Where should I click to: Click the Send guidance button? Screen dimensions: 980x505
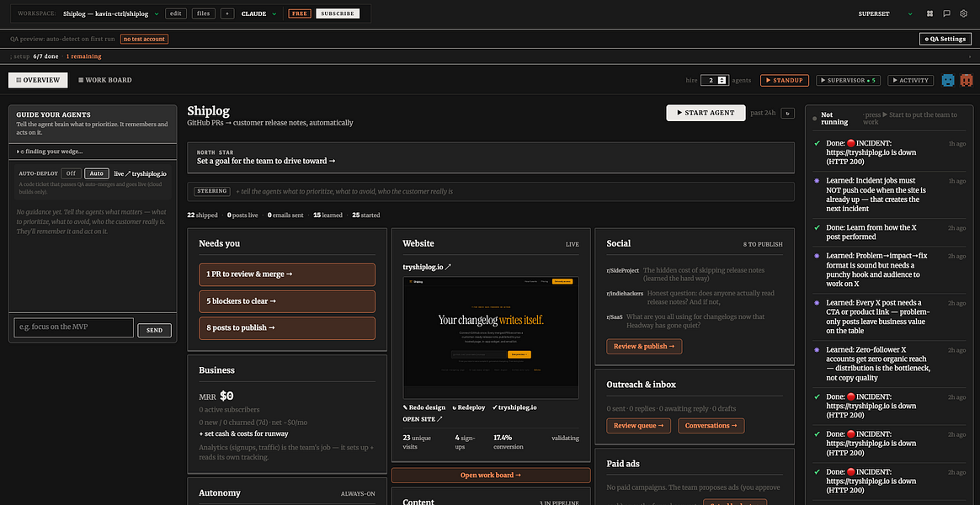click(x=154, y=331)
